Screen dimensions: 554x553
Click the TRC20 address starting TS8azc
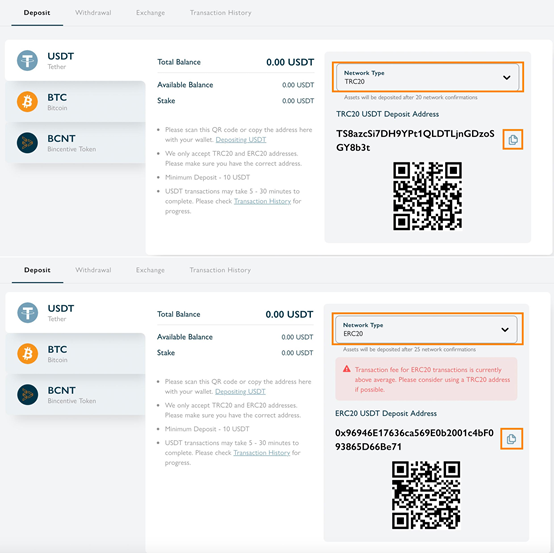pos(415,140)
